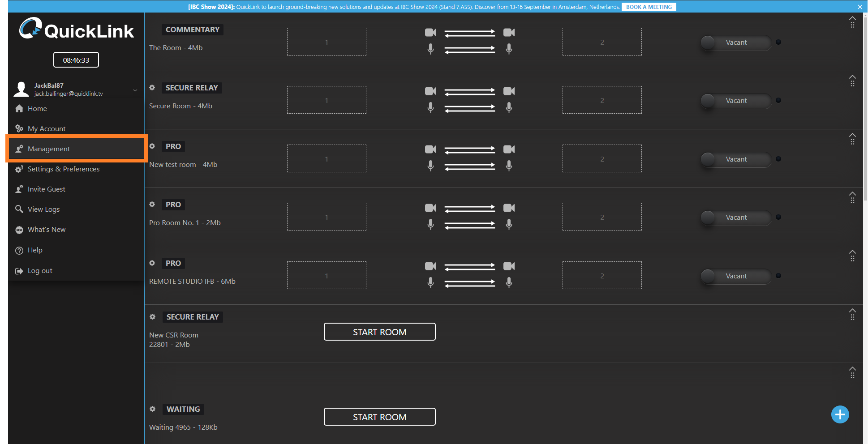Open settings gear for New CSR Room
The height and width of the screenshot is (444, 868).
153,317
